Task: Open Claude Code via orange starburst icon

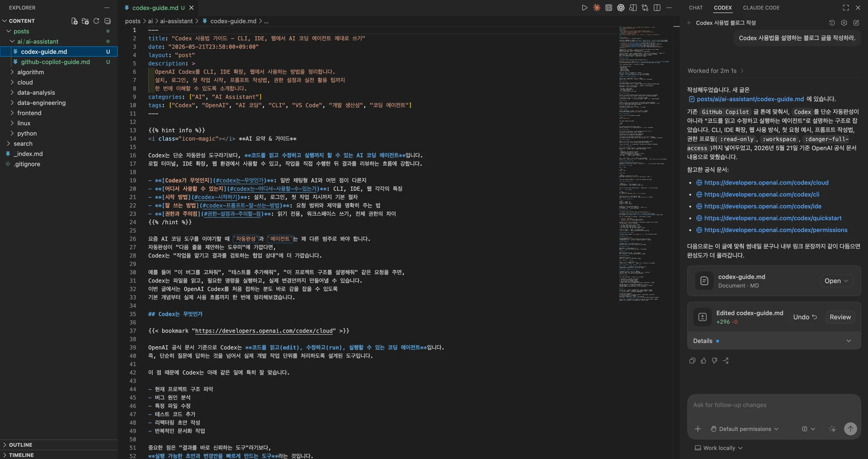Action: coord(597,8)
